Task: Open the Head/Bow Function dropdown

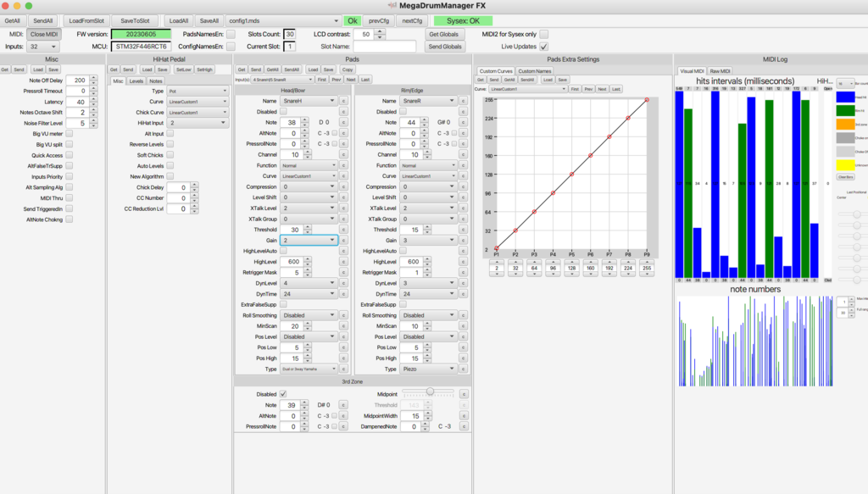Action: tap(309, 165)
